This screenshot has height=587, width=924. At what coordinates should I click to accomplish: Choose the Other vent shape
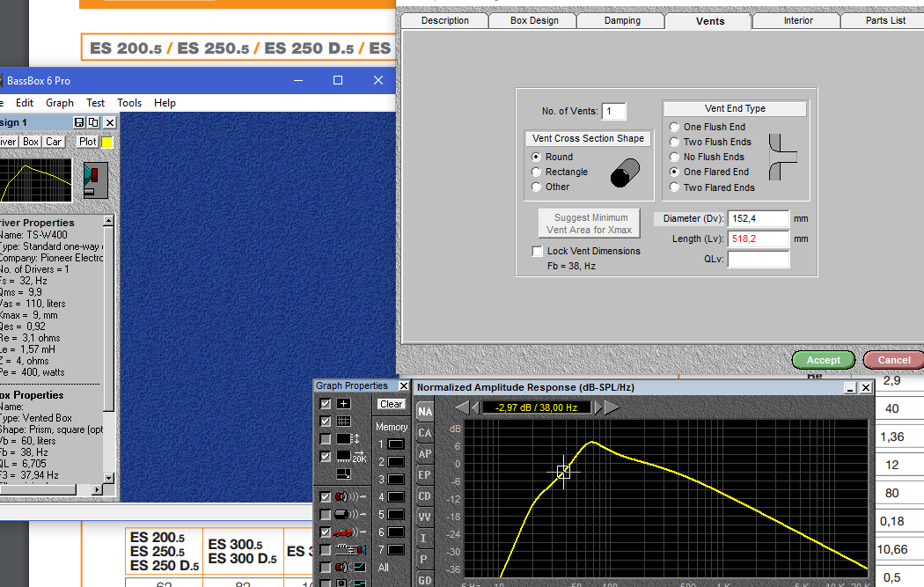click(536, 187)
